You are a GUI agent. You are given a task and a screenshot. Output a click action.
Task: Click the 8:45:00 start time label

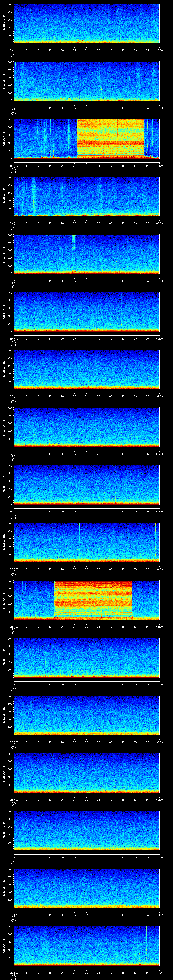pyautogui.click(x=14, y=108)
